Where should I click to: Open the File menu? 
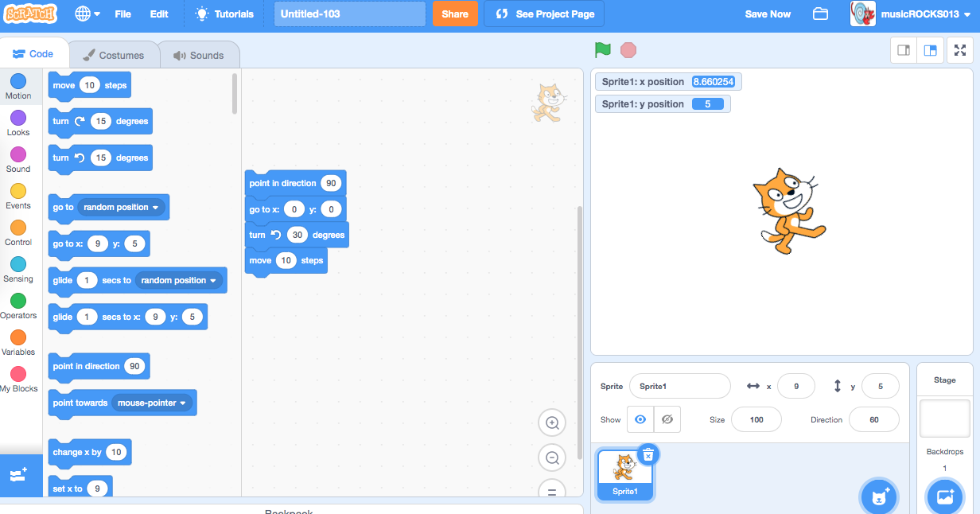tap(122, 14)
